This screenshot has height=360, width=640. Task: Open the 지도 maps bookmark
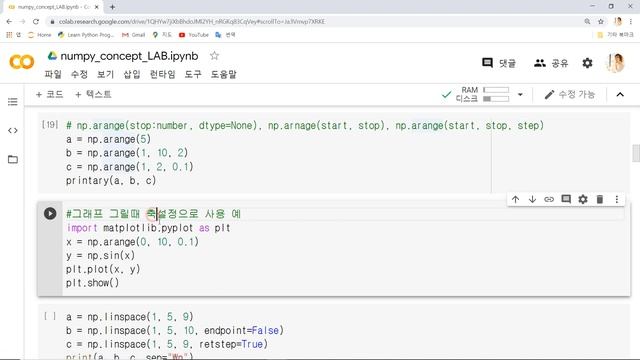(x=162, y=35)
